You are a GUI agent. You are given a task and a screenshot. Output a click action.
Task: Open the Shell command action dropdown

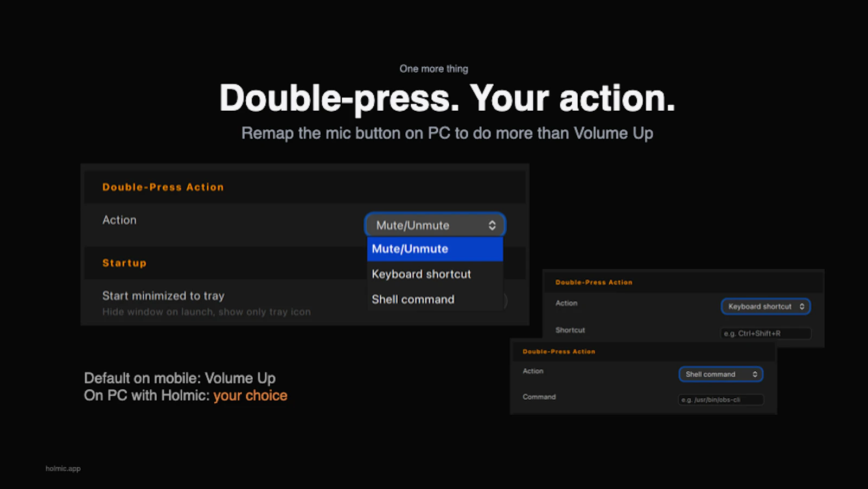coord(721,374)
